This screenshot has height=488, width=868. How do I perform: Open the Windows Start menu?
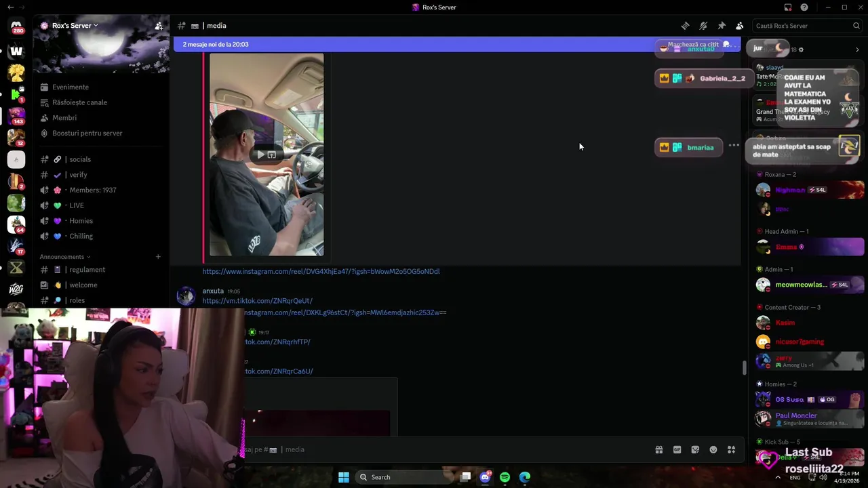tap(344, 477)
